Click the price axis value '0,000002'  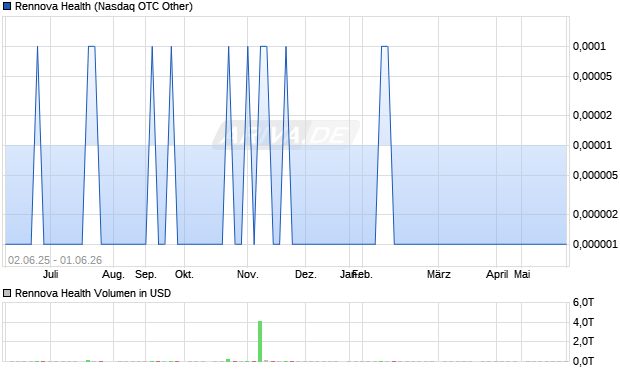click(x=595, y=214)
